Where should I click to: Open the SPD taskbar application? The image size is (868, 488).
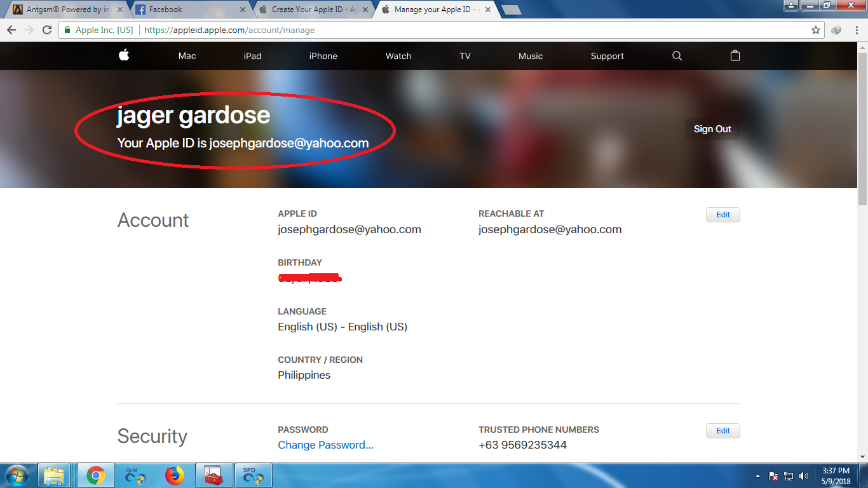coord(252,475)
